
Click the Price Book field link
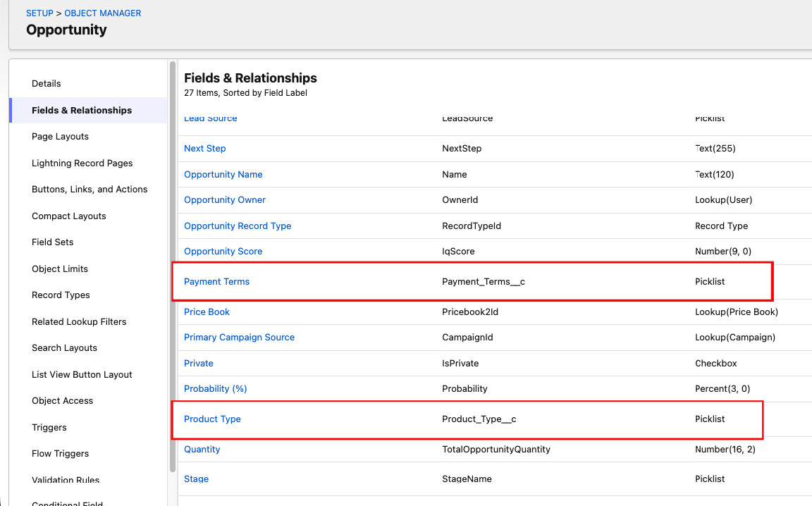[x=207, y=311]
